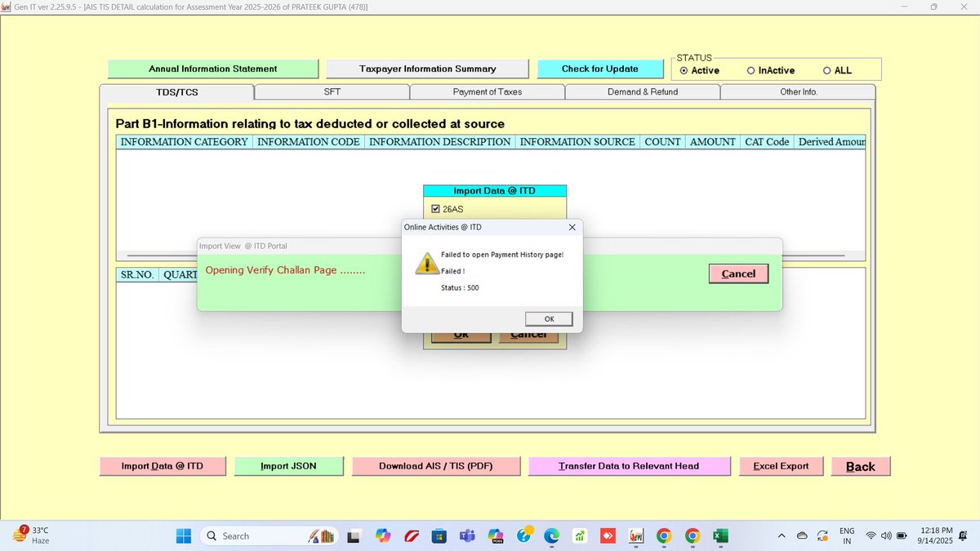Open the Gen IT app taskbar icon
This screenshot has height=551, width=980.
(x=636, y=536)
